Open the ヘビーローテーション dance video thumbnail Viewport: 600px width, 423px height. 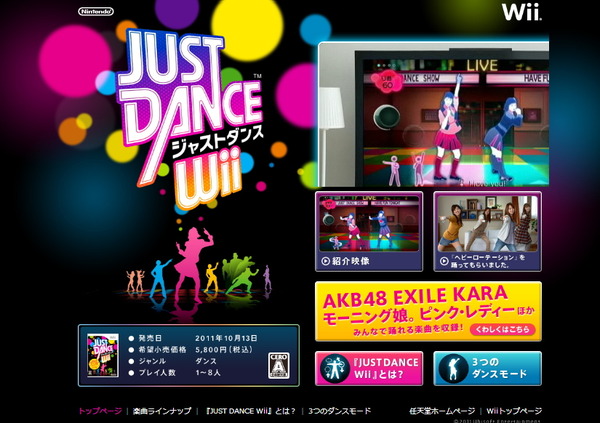(x=488, y=232)
